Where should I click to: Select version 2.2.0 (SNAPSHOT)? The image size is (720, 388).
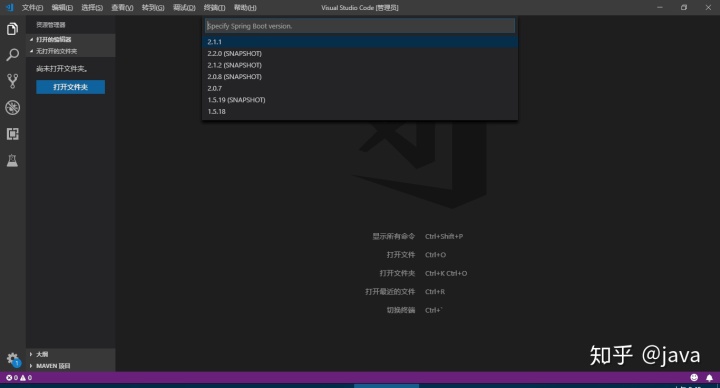coord(360,53)
